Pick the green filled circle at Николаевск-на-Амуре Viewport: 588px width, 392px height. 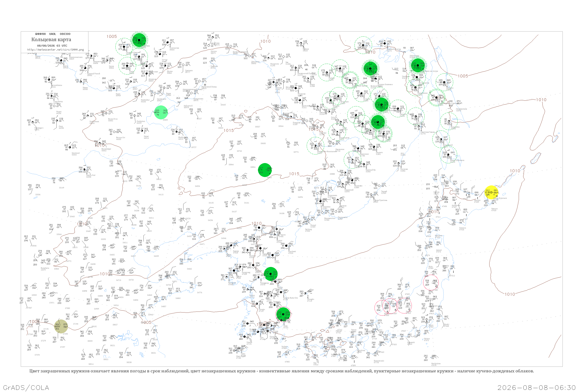(418, 65)
